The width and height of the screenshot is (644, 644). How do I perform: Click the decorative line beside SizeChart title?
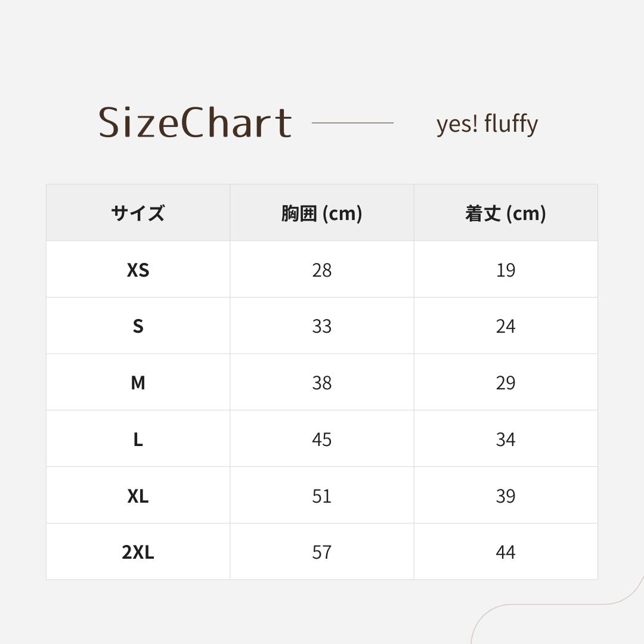pyautogui.click(x=352, y=123)
